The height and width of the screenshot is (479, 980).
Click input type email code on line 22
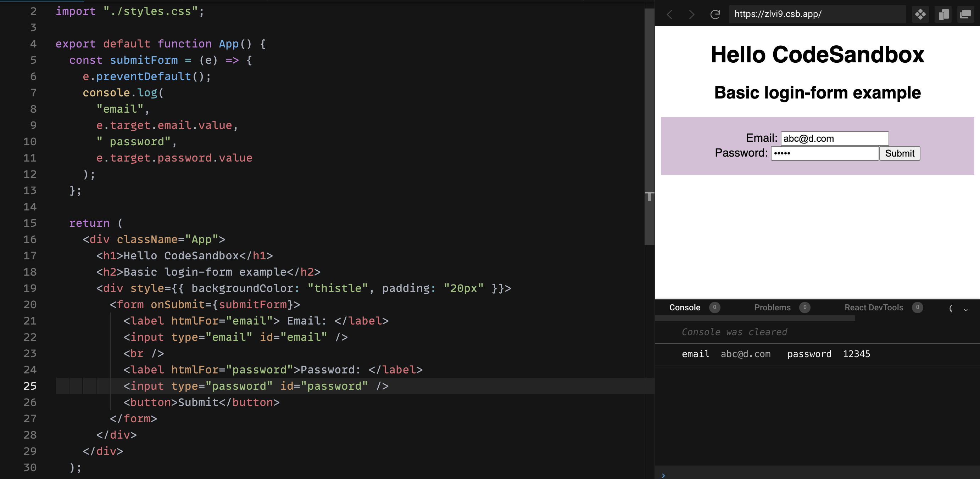point(235,337)
